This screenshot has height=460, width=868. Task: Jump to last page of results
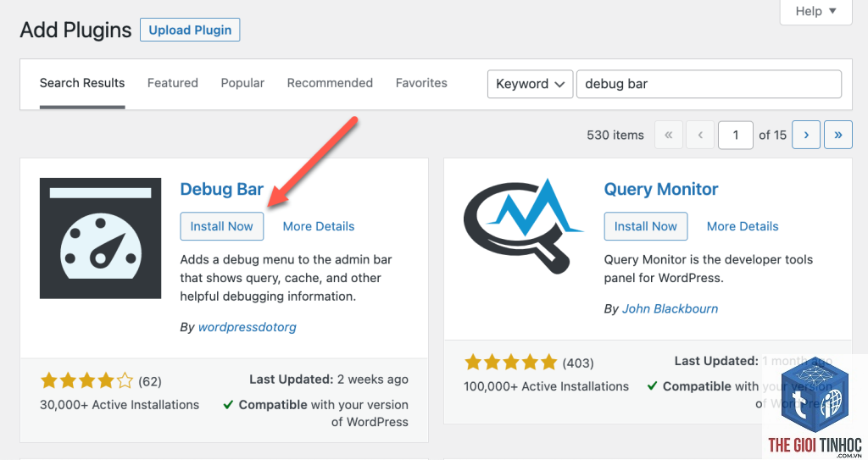pos(838,135)
